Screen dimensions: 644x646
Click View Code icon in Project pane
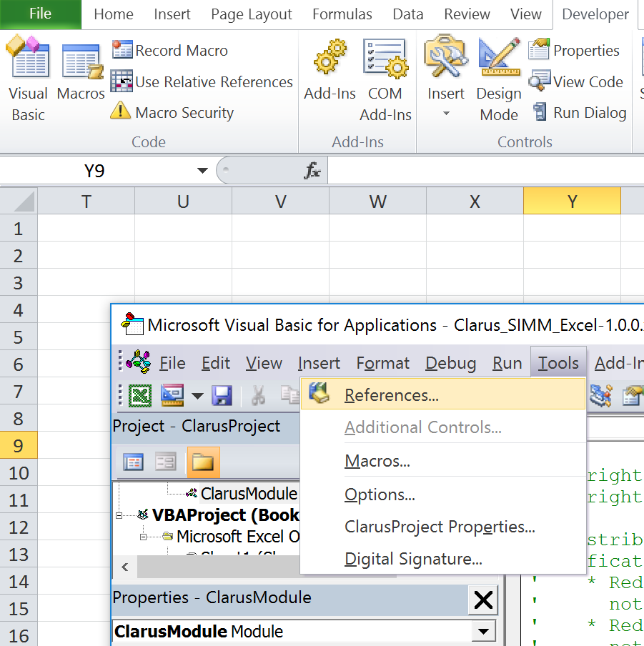133,462
